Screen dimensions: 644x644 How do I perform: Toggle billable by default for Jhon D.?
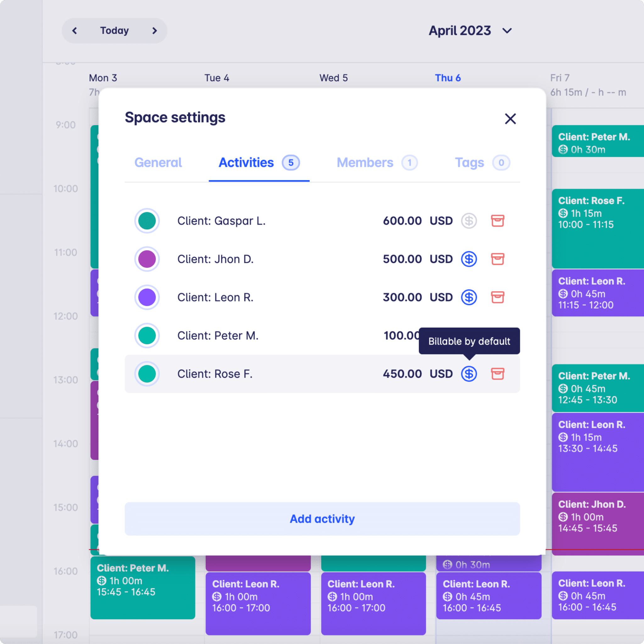click(x=469, y=259)
